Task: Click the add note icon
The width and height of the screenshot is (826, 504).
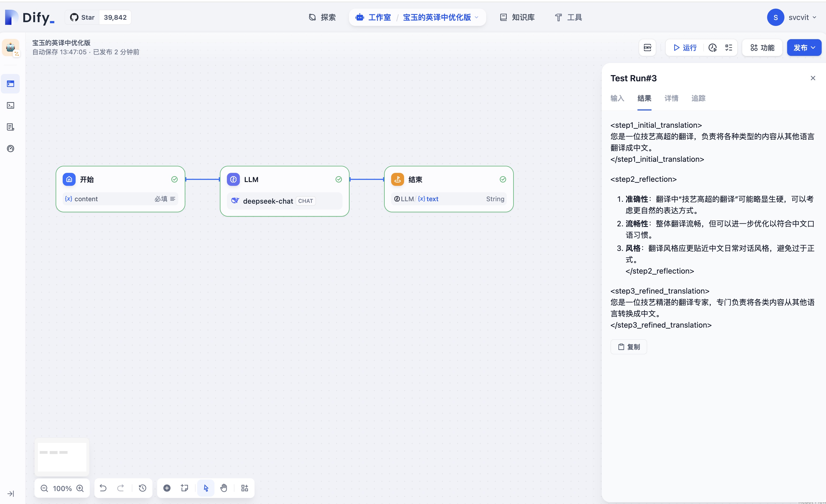Action: pos(184,488)
